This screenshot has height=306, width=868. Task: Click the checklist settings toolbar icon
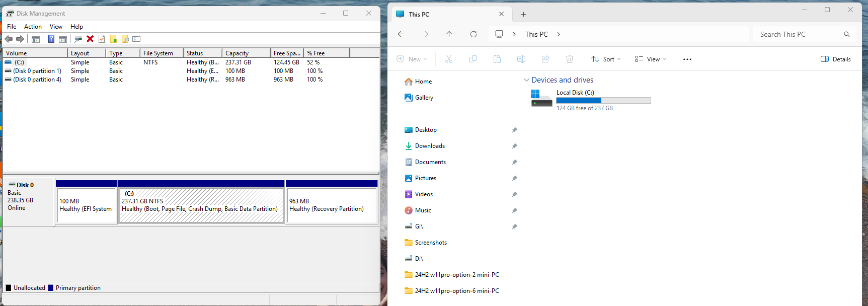coord(136,39)
